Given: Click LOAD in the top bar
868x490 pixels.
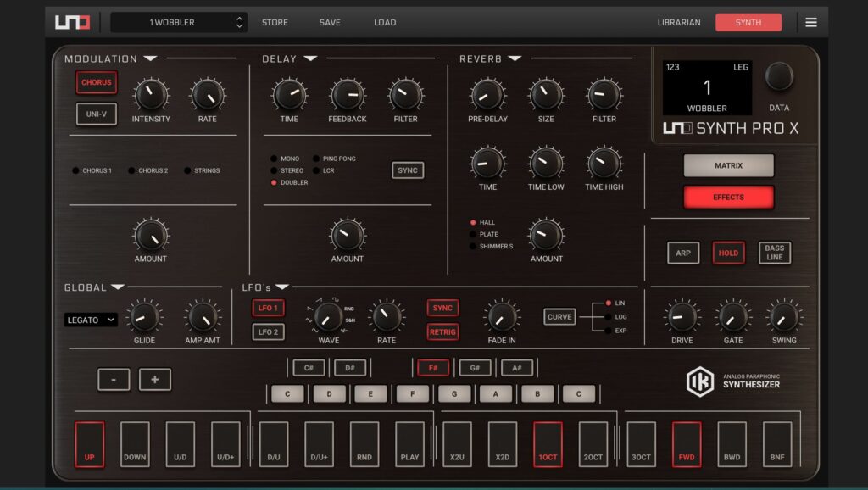Looking at the screenshot, I should [x=385, y=22].
